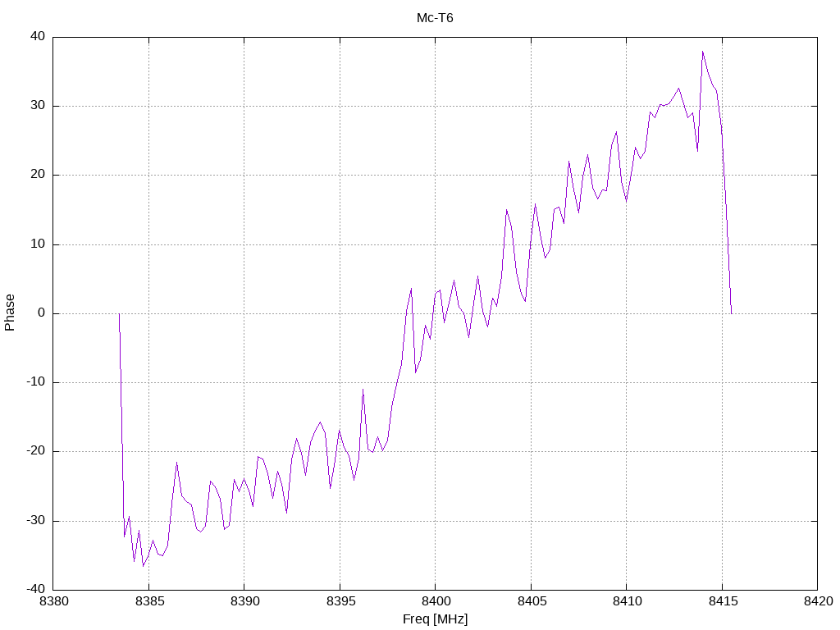Click the y-axis tick label -10

pos(36,382)
